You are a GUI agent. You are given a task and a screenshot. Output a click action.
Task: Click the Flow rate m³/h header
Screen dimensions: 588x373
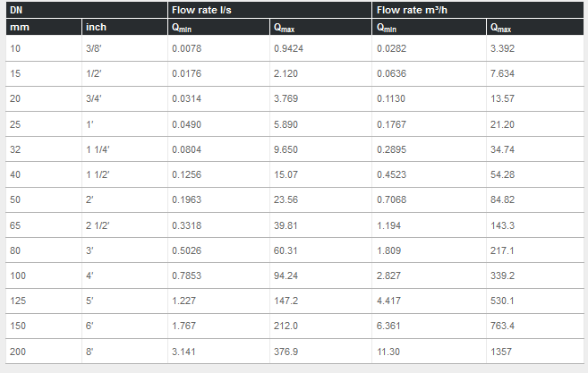pyautogui.click(x=413, y=10)
